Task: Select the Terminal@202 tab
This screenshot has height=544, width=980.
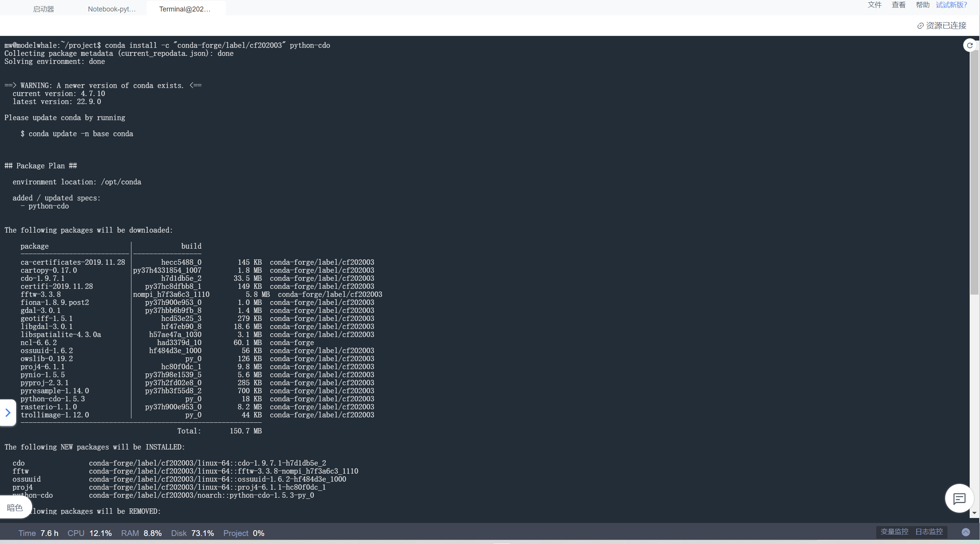Action: (x=185, y=9)
